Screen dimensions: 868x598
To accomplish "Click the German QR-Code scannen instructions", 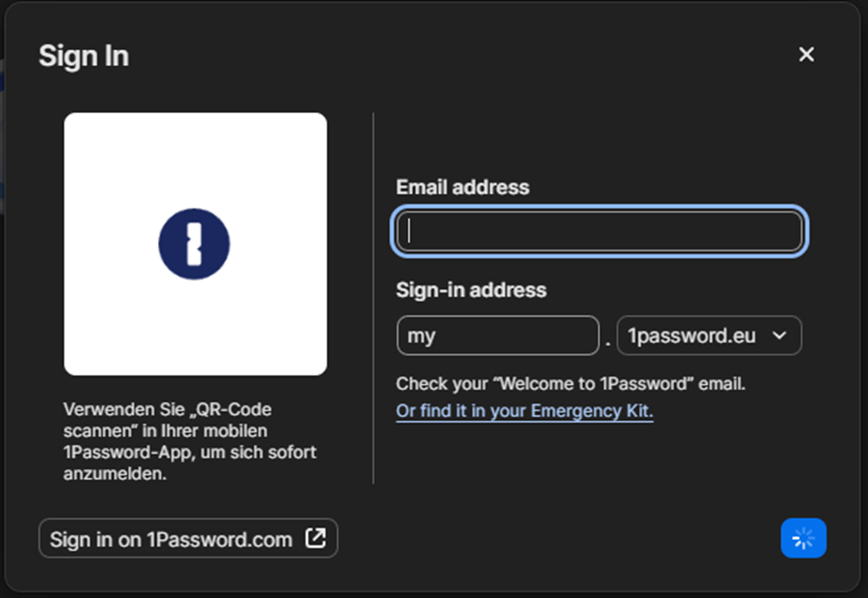I will tap(190, 441).
